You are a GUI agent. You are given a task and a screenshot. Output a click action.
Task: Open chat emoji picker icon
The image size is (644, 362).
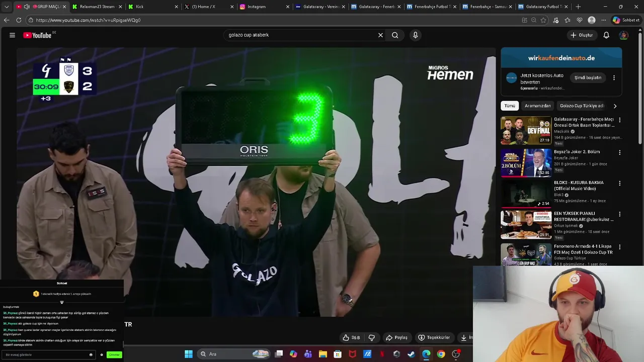91,355
